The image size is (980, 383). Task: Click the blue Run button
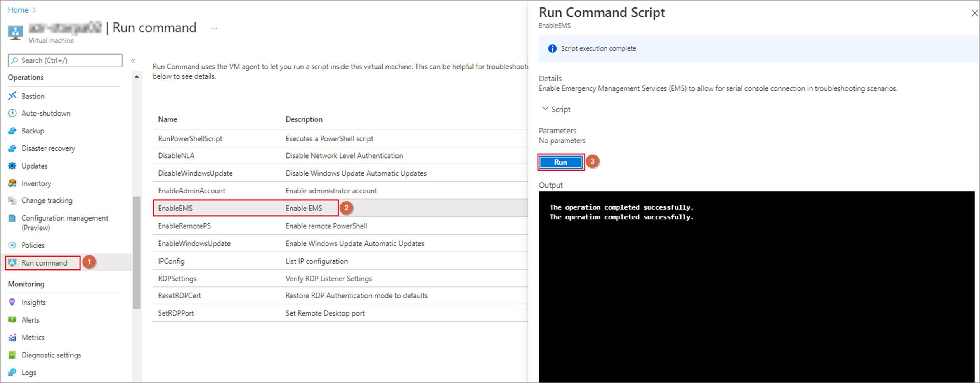click(x=560, y=162)
